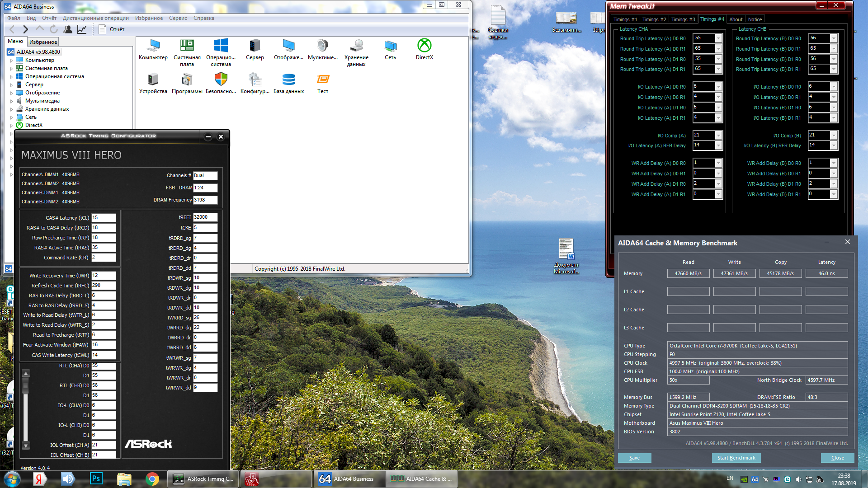Expand the Компьютер tree node

coord(11,61)
